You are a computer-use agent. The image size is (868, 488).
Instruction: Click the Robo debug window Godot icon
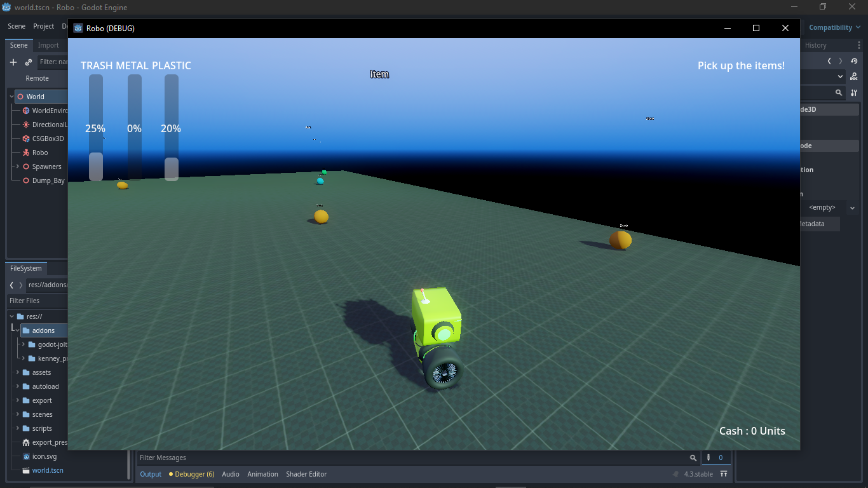point(79,28)
